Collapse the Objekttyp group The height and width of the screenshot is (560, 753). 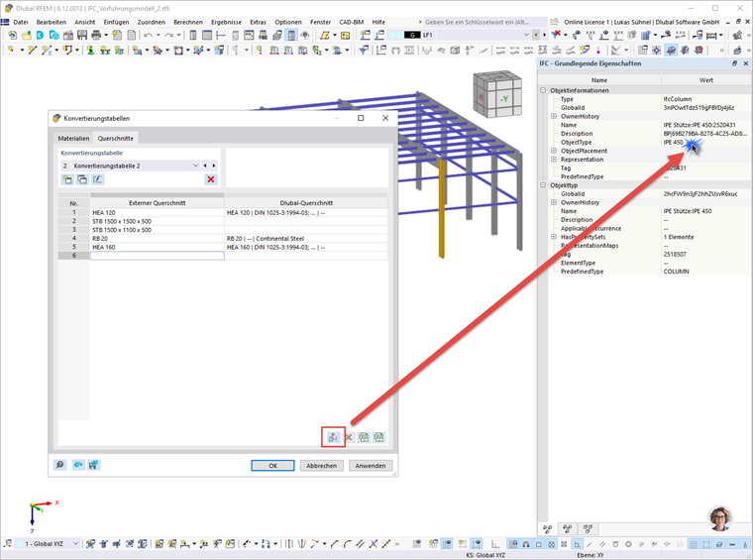tap(543, 185)
